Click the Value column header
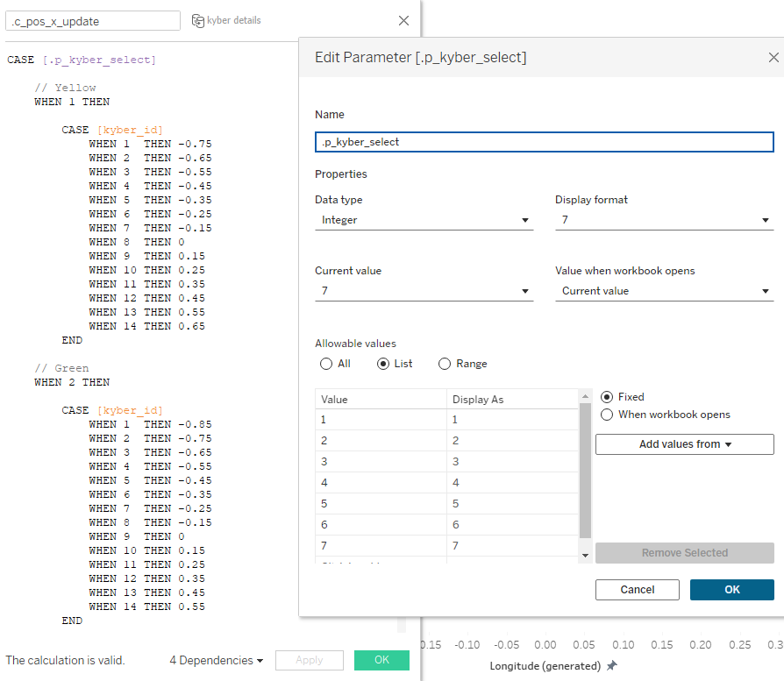The width and height of the screenshot is (784, 681). click(381, 399)
